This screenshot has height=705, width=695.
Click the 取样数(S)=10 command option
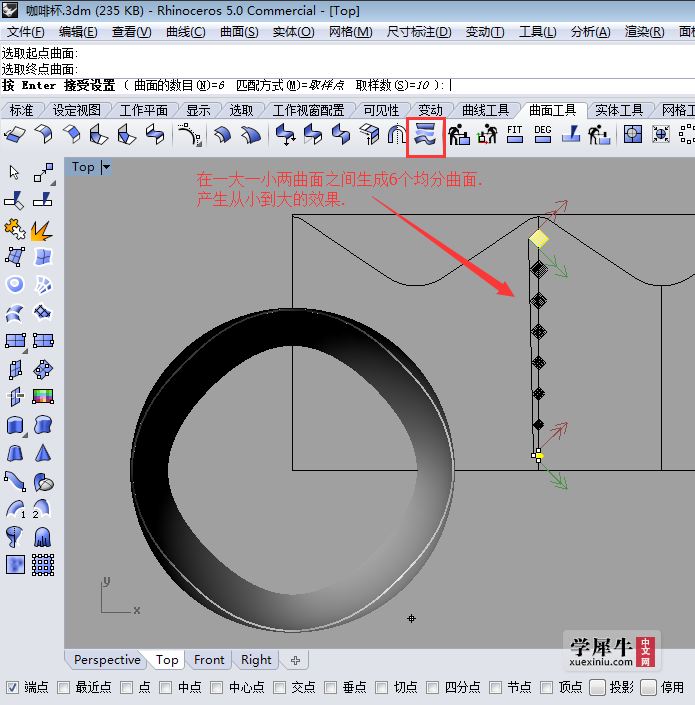392,85
